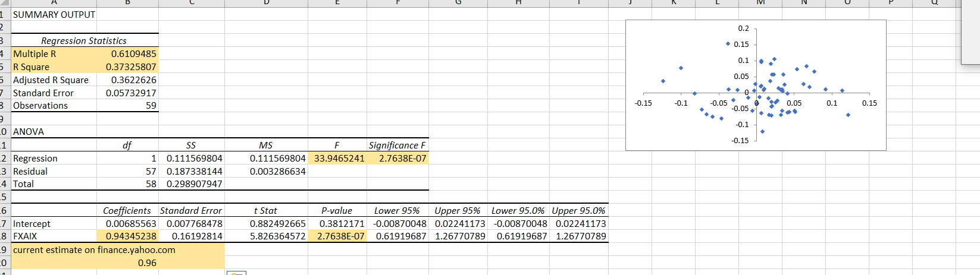This screenshot has width=980, height=275.
Task: Click the Regression Statistics header cell
Action: point(84,40)
